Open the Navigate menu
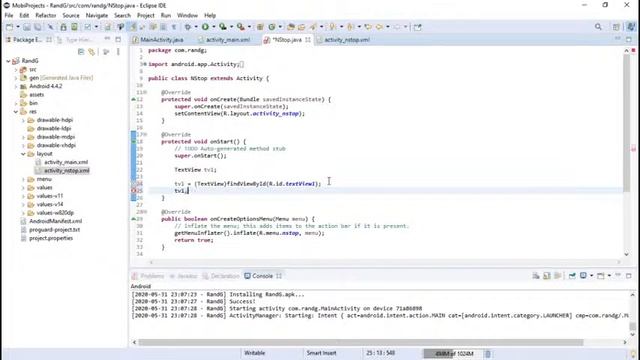This screenshot has width=640, height=360. click(x=97, y=16)
